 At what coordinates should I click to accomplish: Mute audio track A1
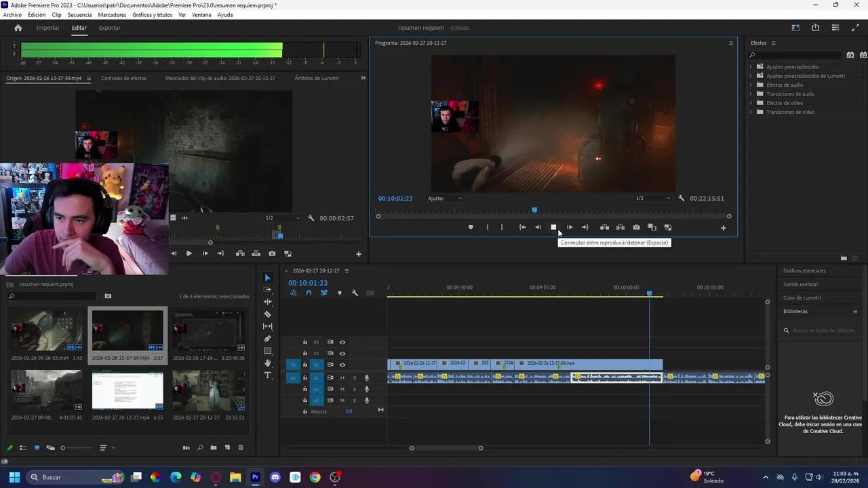(x=342, y=378)
